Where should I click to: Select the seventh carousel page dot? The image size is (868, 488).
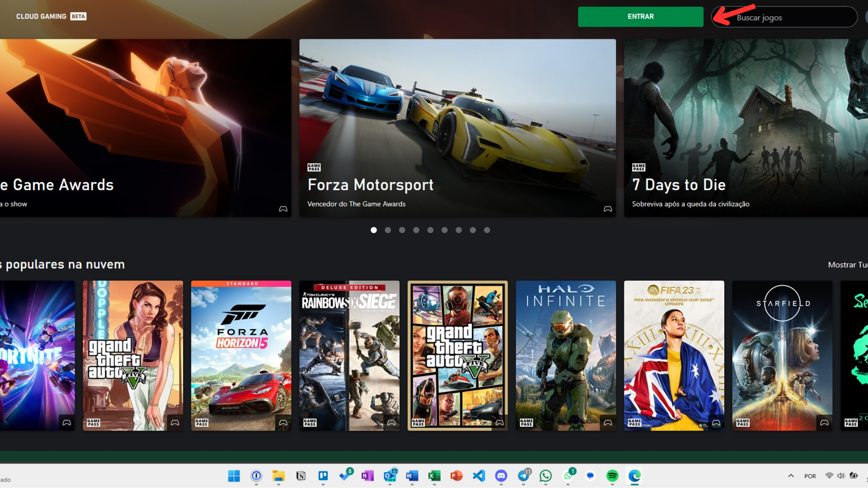coord(458,230)
